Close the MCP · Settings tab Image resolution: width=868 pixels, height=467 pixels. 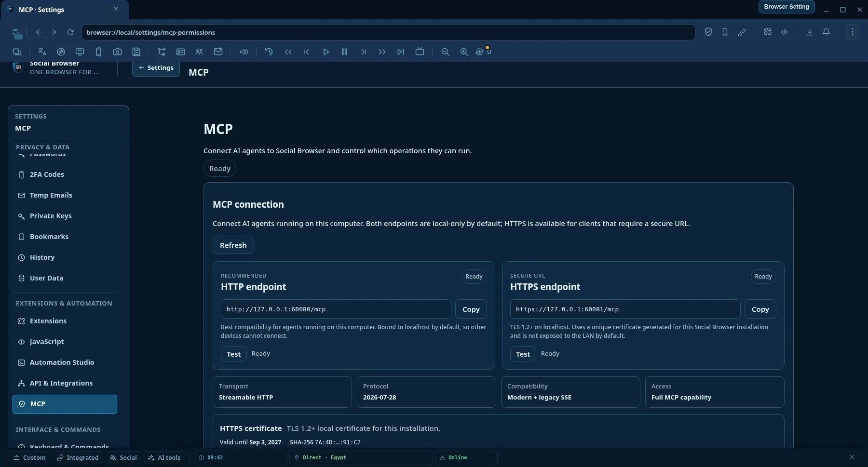pyautogui.click(x=116, y=9)
